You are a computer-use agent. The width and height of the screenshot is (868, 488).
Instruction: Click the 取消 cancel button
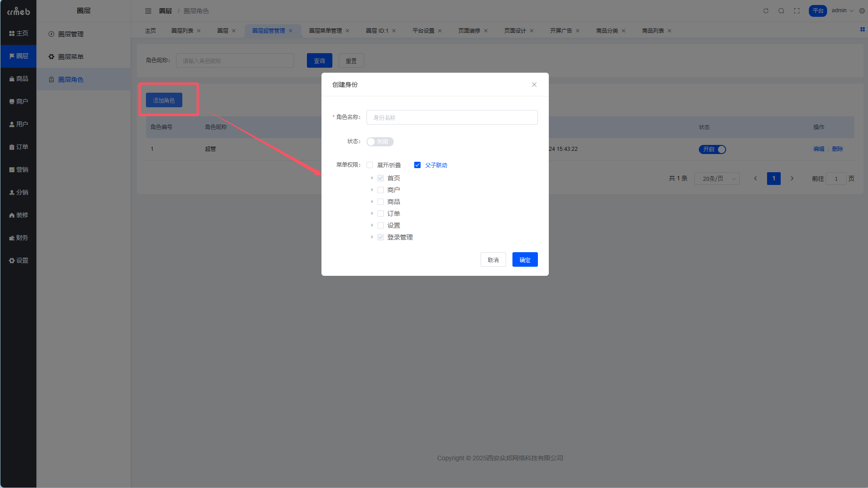click(x=493, y=259)
